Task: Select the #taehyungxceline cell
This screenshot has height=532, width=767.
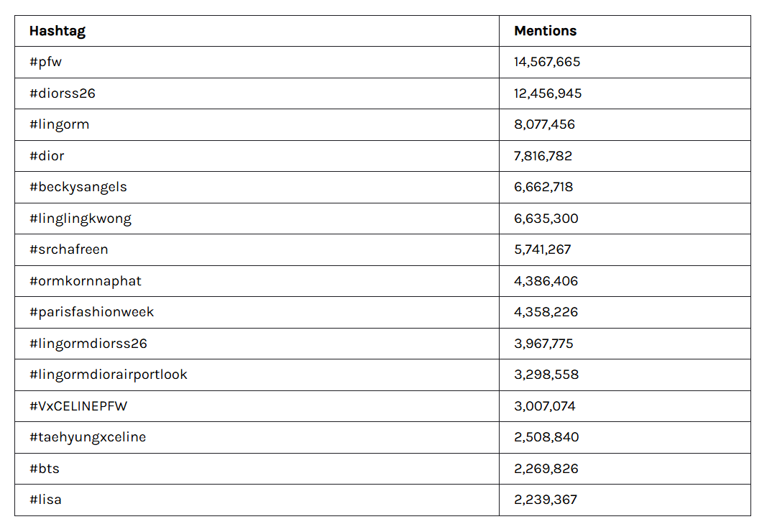Action: [88, 437]
